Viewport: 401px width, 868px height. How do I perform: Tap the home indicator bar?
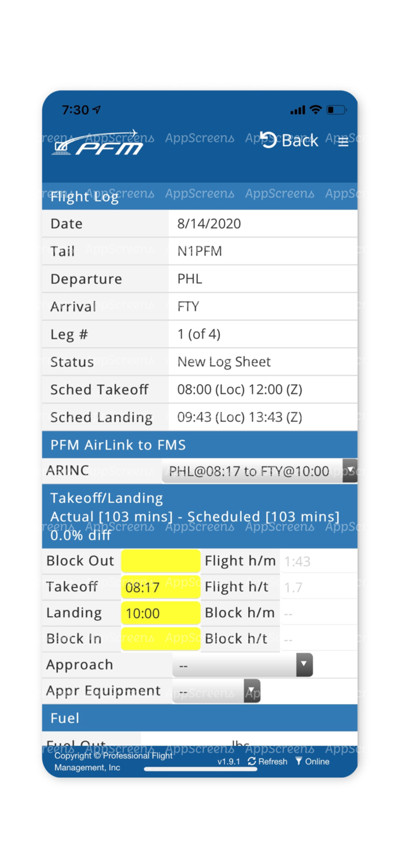200,770
